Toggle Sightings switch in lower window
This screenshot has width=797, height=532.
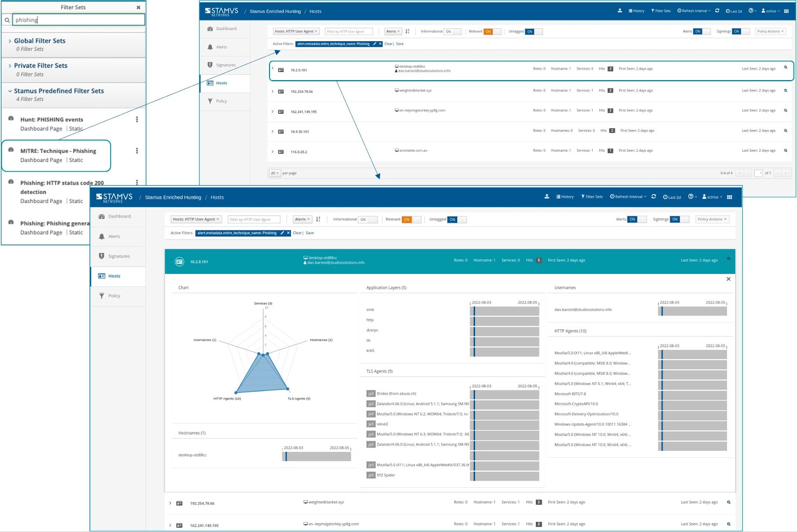(679, 219)
